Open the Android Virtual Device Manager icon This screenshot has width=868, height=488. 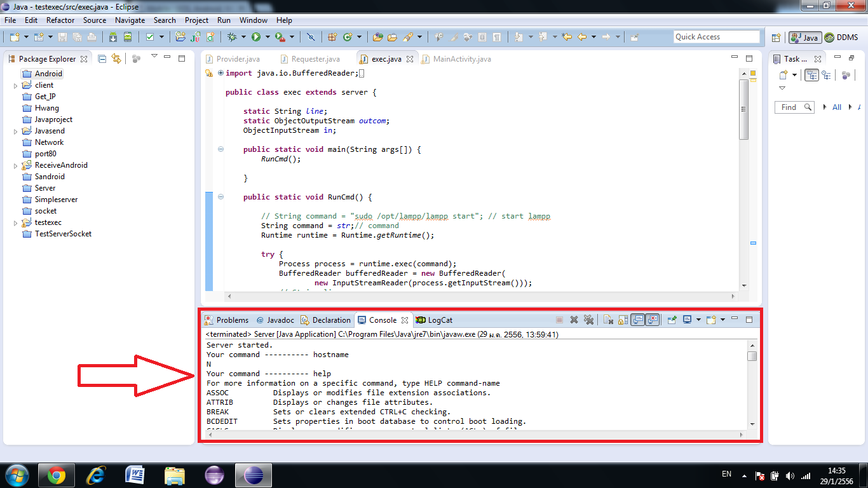[x=128, y=37]
